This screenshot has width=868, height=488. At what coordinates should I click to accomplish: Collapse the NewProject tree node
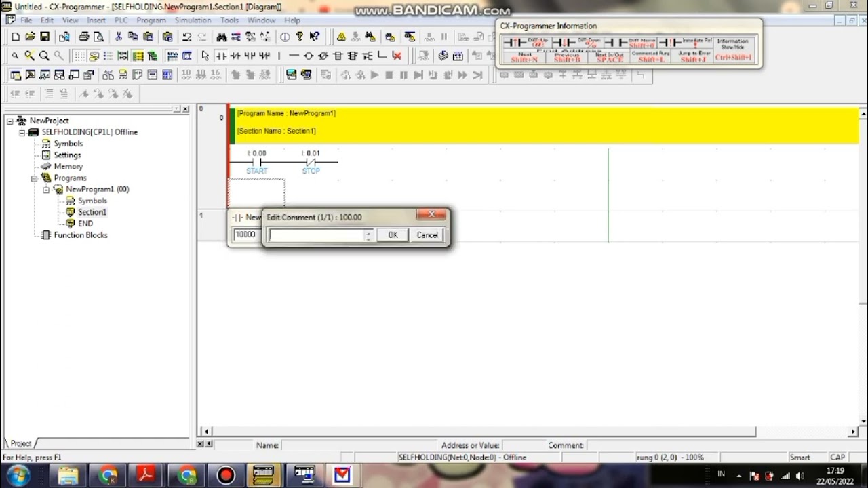coord(10,121)
